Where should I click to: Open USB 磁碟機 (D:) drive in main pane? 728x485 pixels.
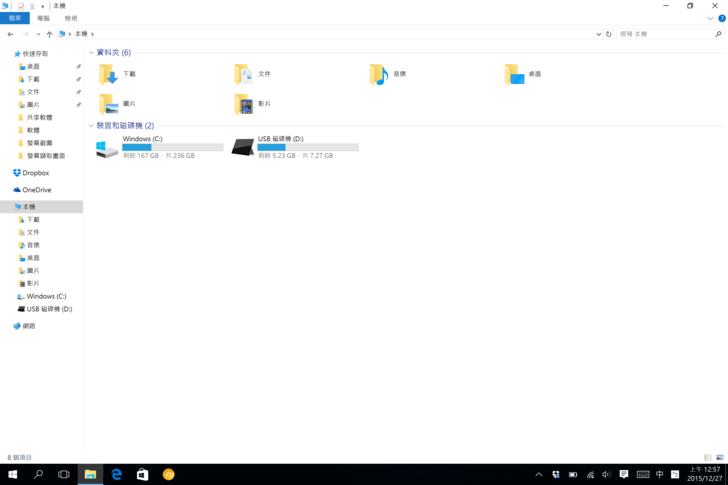pos(242,148)
